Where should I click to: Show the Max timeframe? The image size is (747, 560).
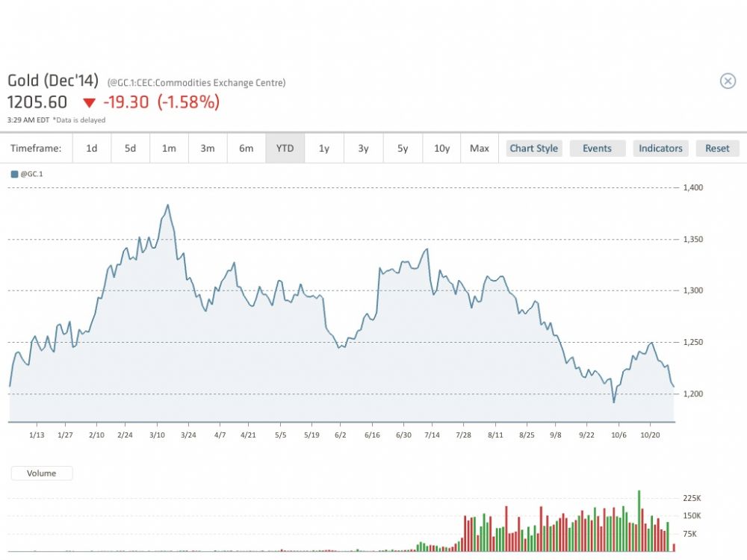[480, 149]
